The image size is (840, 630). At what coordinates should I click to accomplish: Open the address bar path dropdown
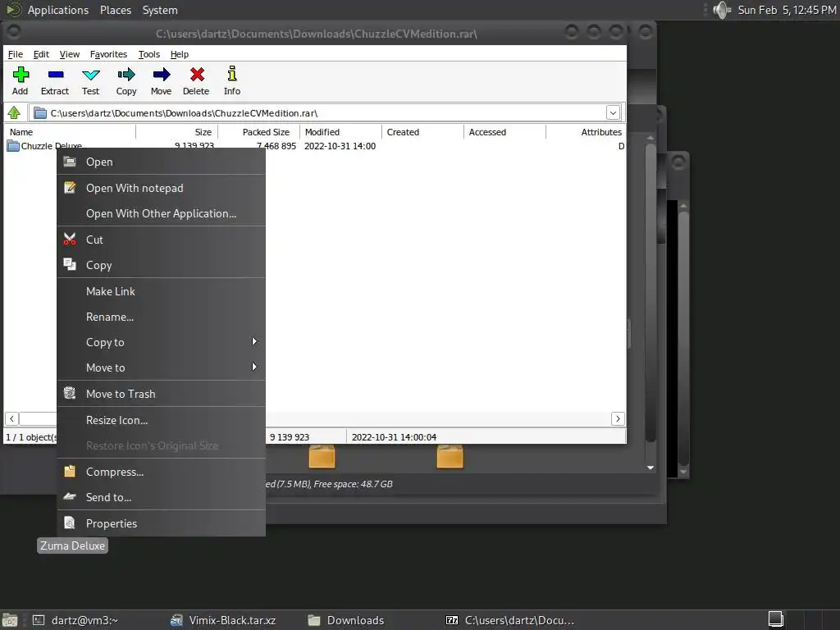pos(614,113)
